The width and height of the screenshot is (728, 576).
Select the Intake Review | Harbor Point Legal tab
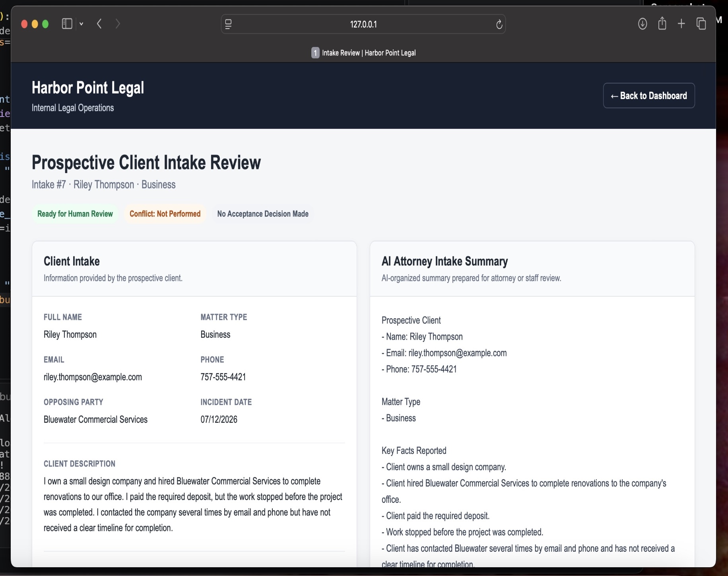click(x=363, y=53)
